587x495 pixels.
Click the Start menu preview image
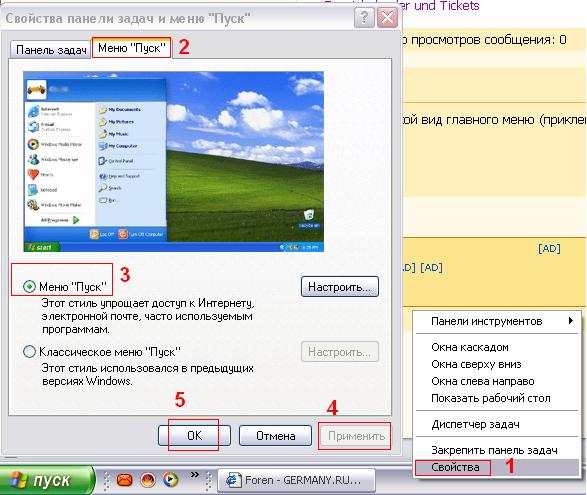pos(173,161)
